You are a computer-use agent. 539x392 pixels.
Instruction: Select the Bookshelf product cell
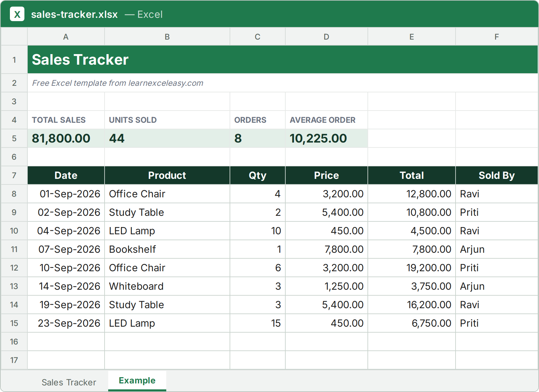pyautogui.click(x=167, y=249)
